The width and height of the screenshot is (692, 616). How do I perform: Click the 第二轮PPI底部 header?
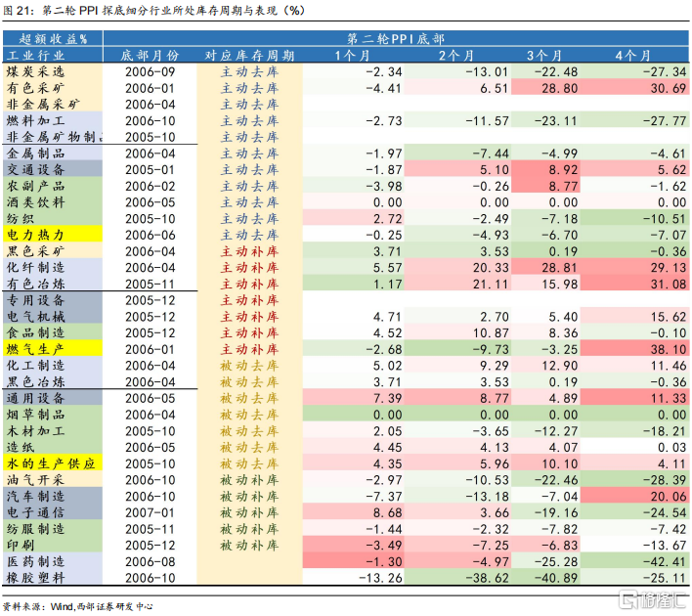pos(396,39)
